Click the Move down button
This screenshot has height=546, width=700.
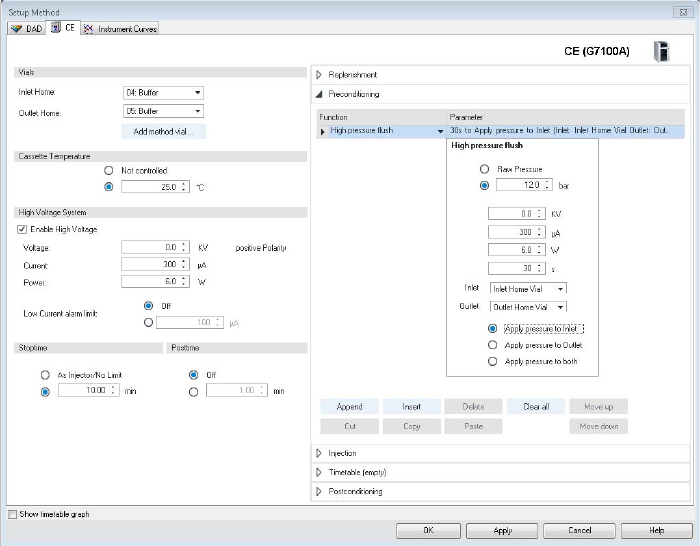coord(598,426)
